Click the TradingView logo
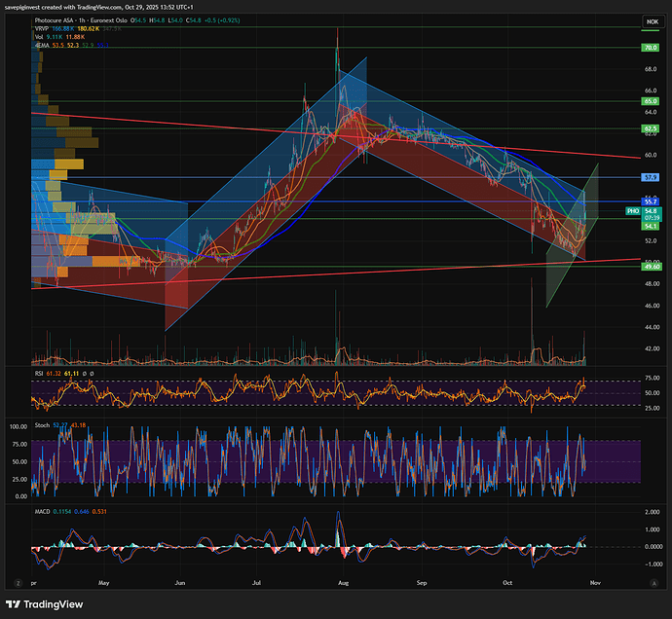The image size is (672, 619). [x=46, y=603]
